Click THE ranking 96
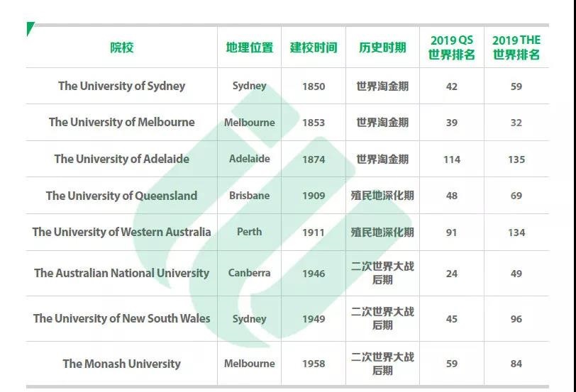The width and height of the screenshot is (576, 392). click(x=516, y=319)
